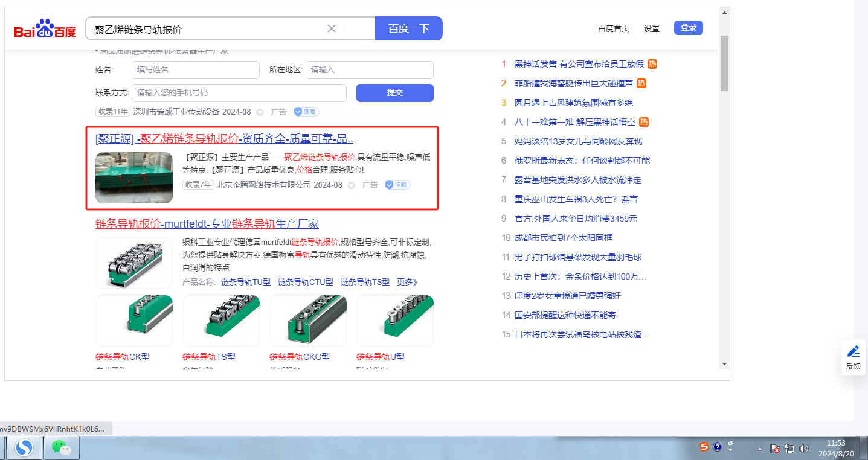The width and height of the screenshot is (868, 460).
Task: Submit the contact form with 提交
Action: (x=395, y=93)
